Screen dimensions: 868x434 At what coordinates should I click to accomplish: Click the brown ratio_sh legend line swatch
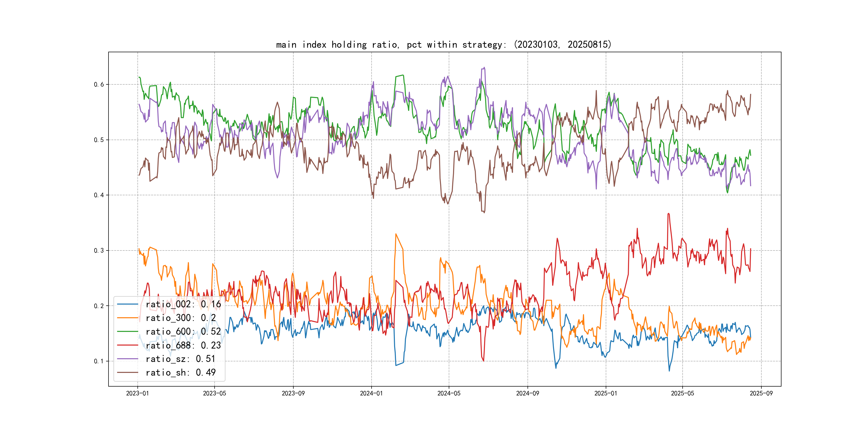[x=128, y=372]
